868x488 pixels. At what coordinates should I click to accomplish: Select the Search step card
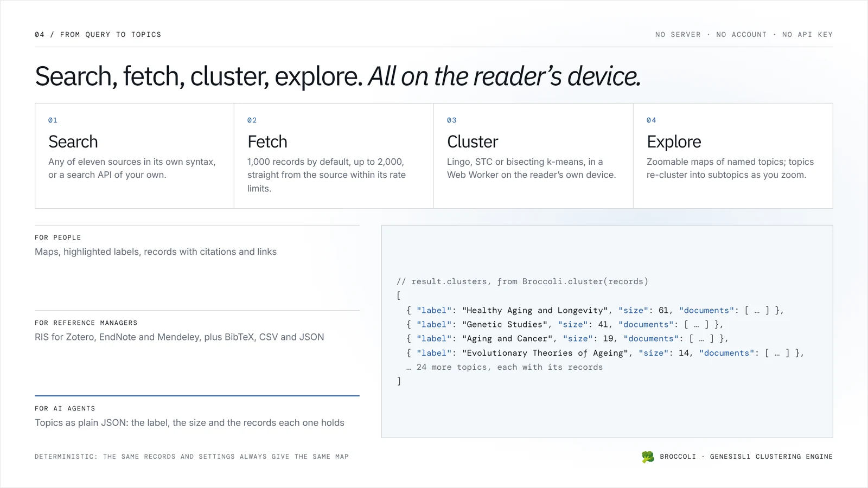coord(135,156)
